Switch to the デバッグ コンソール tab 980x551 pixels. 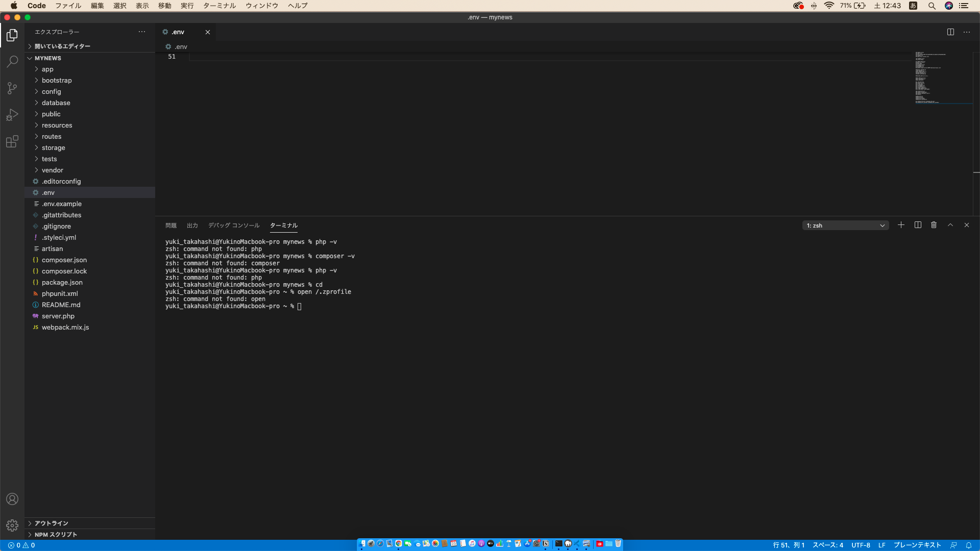tap(234, 226)
